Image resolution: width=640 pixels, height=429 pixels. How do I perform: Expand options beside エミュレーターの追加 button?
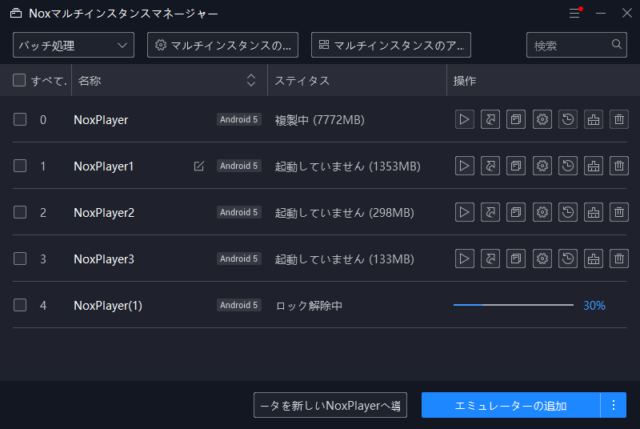point(613,405)
